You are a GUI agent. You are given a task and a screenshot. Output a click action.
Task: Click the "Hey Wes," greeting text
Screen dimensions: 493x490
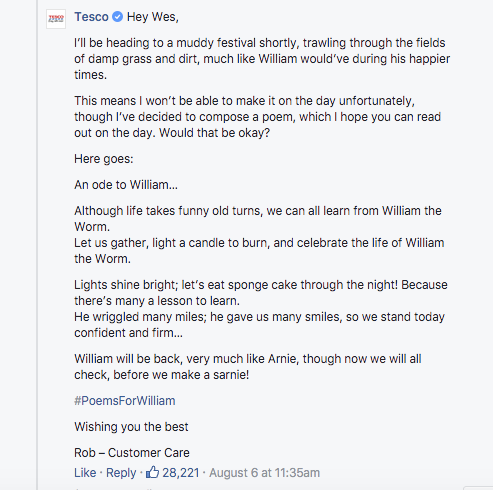pyautogui.click(x=153, y=17)
